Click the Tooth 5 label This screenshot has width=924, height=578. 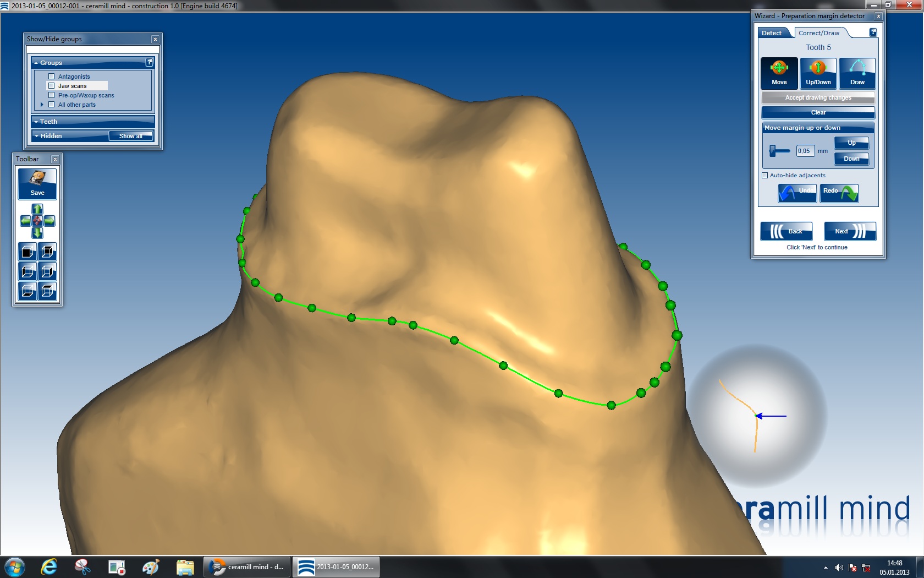tap(818, 47)
